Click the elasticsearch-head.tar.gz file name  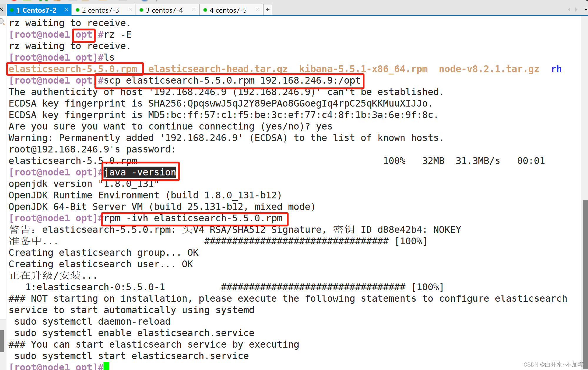pos(218,69)
